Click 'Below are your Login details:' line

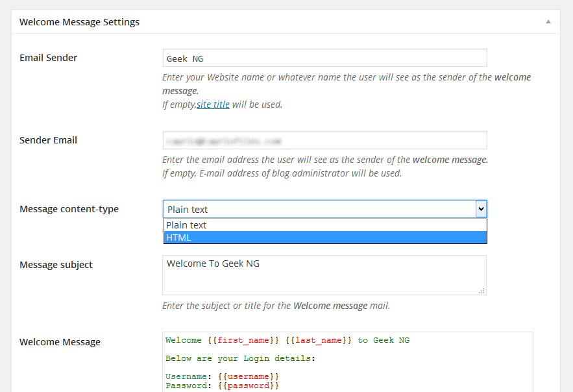coord(240,358)
